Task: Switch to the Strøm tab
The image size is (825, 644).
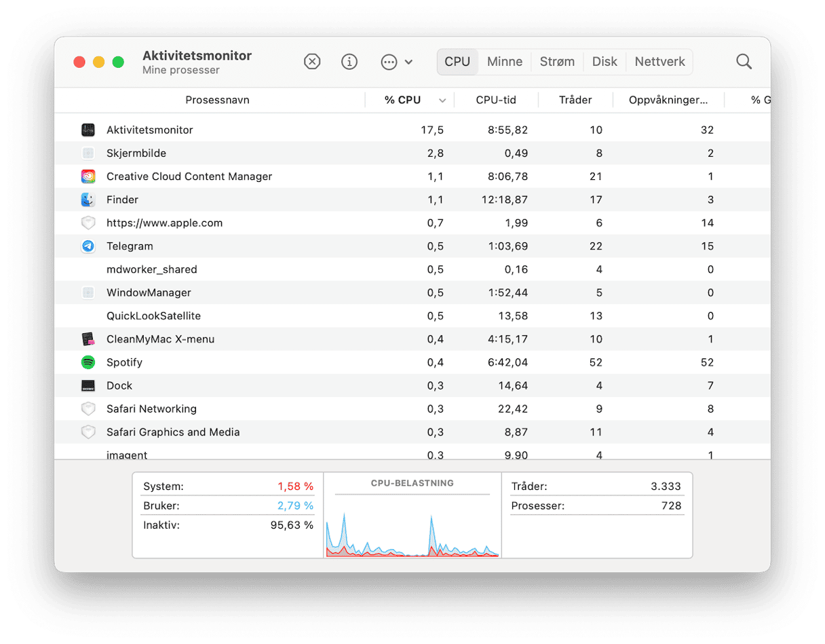Action: (557, 62)
